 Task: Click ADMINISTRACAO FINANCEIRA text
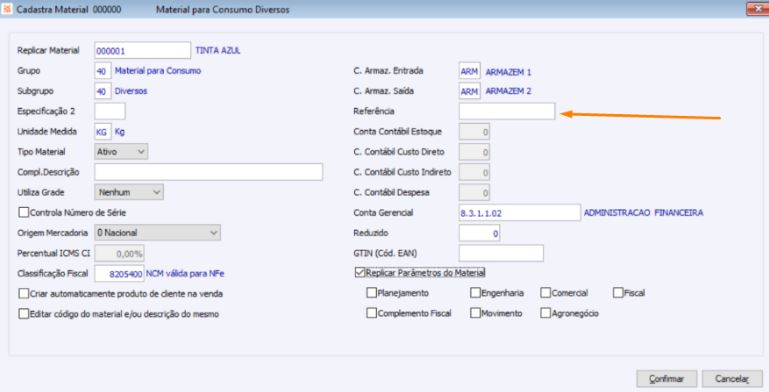(643, 212)
